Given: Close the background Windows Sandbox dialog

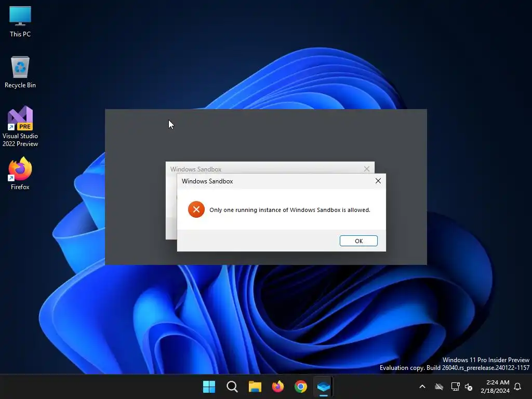Looking at the screenshot, I should [x=366, y=169].
